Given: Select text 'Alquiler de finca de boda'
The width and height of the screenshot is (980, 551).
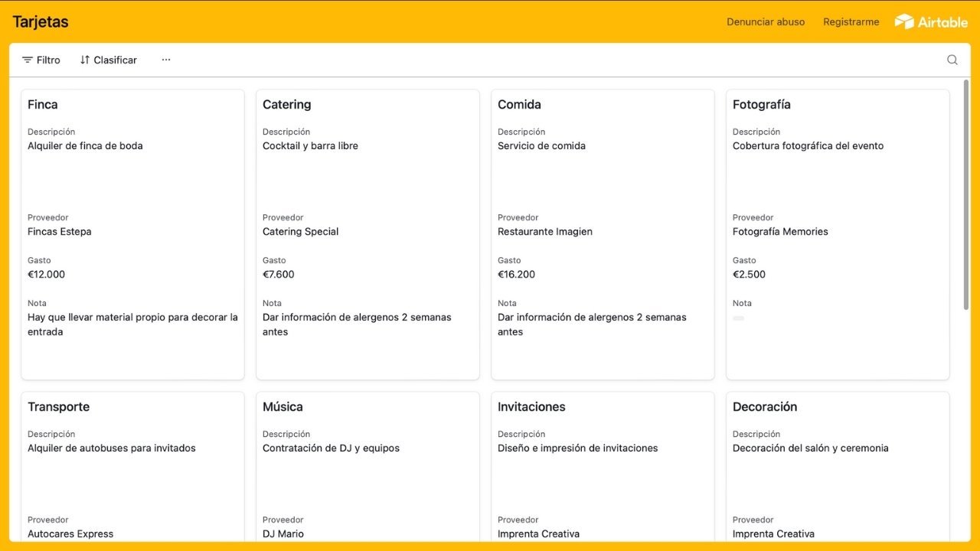Looking at the screenshot, I should click(x=85, y=146).
